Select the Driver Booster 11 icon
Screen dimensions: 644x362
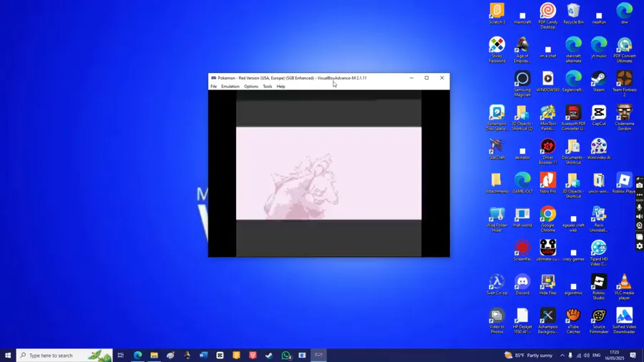point(548,152)
